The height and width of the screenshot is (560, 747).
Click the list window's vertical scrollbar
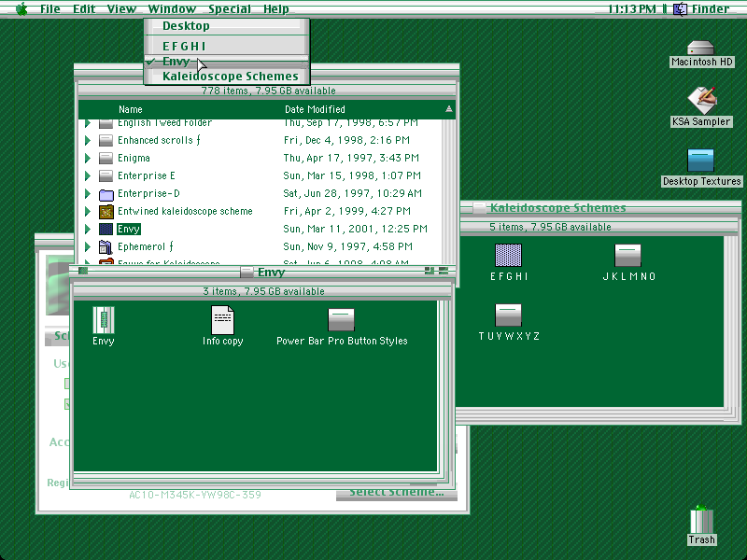pos(448,191)
